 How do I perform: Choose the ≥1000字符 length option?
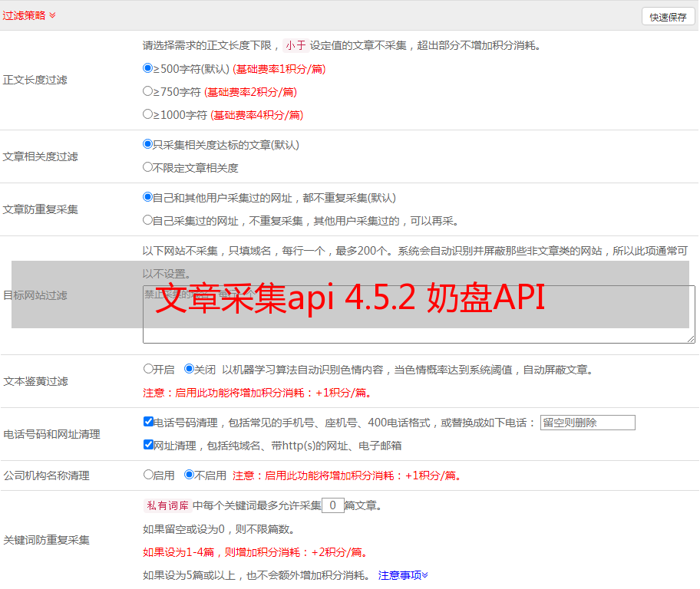[148, 114]
